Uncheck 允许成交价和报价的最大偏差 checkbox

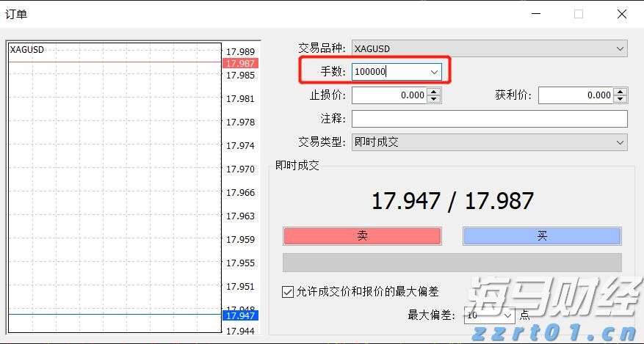coord(288,292)
